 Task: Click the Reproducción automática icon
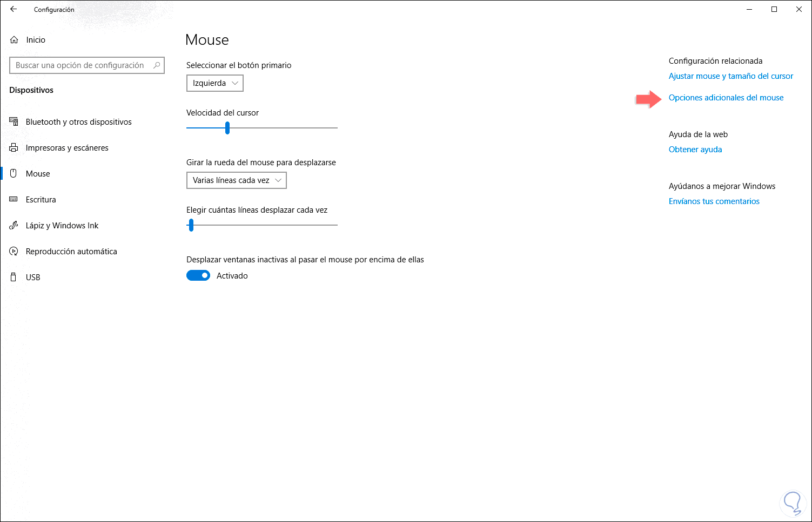coord(14,251)
